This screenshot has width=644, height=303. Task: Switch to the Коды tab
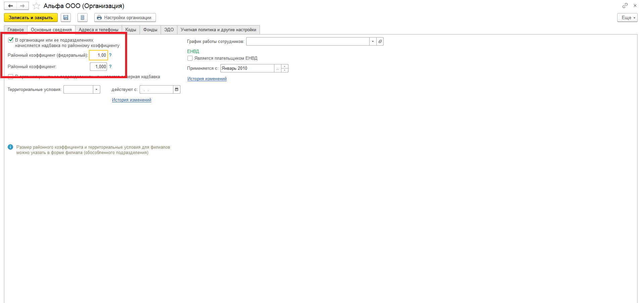tap(131, 30)
